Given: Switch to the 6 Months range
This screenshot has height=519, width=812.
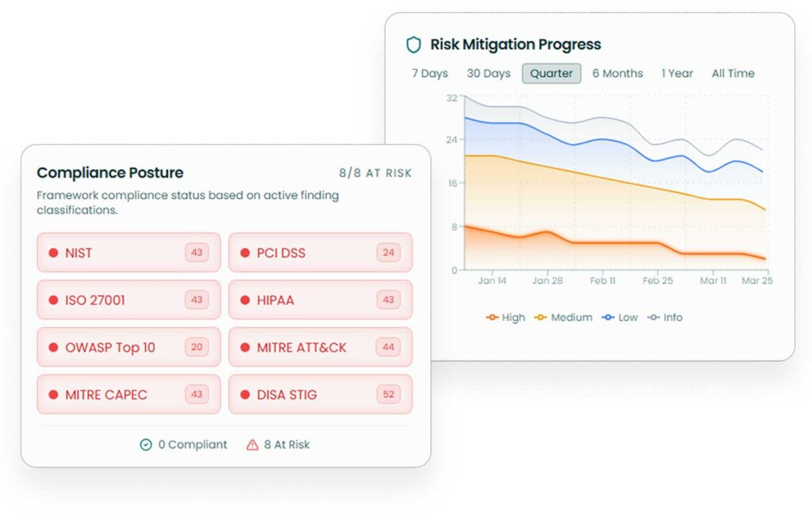Looking at the screenshot, I should (x=618, y=74).
